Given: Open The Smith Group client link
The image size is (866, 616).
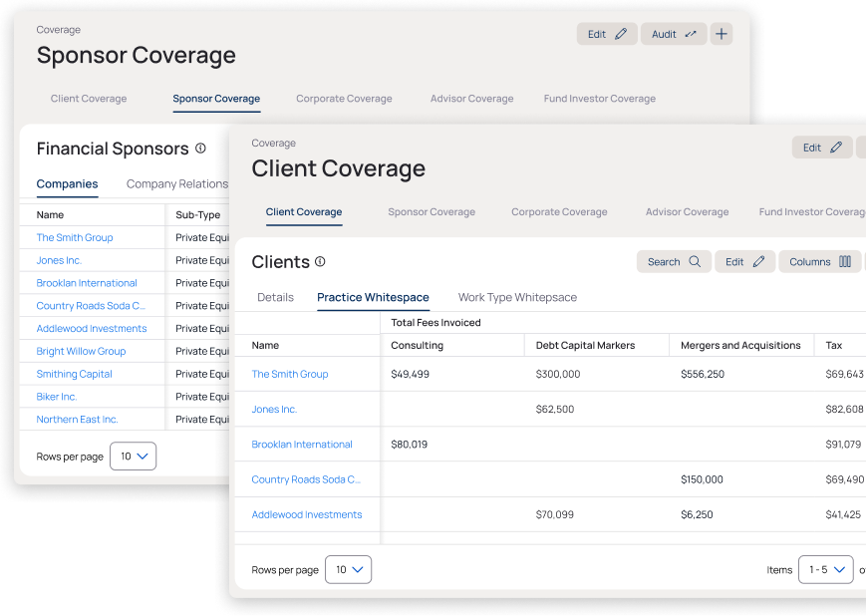Looking at the screenshot, I should pos(289,374).
